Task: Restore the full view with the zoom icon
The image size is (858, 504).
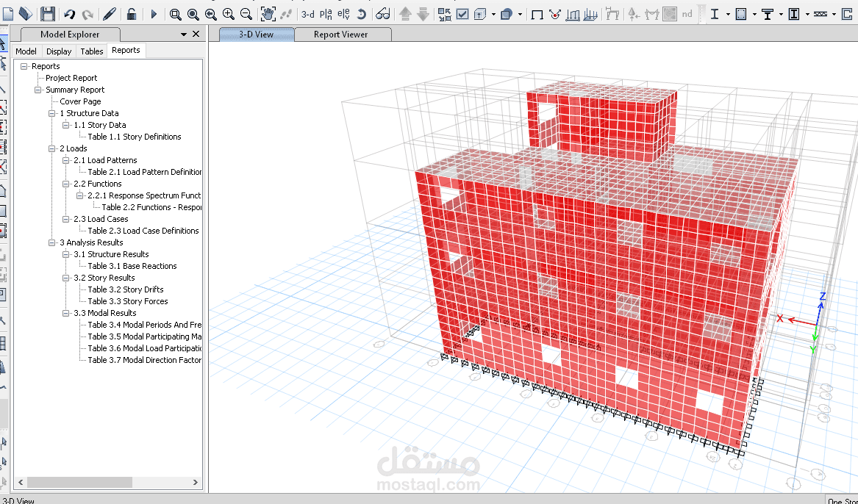Action: [x=193, y=14]
